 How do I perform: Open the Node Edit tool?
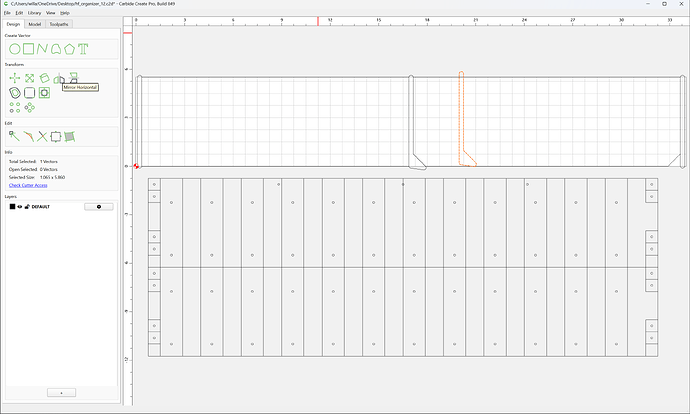pos(14,136)
